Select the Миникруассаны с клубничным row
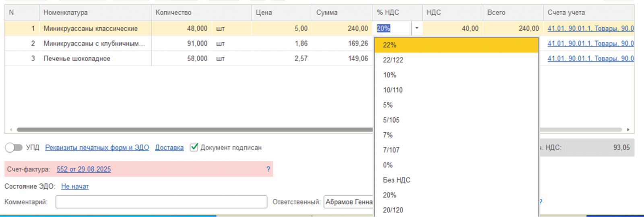Viewport: 644px width, 217px height. click(95, 43)
